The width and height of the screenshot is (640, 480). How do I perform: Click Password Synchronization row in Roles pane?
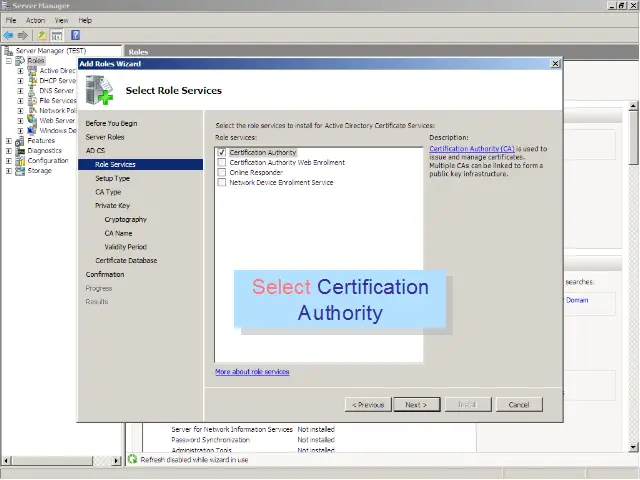pyautogui.click(x=253, y=440)
